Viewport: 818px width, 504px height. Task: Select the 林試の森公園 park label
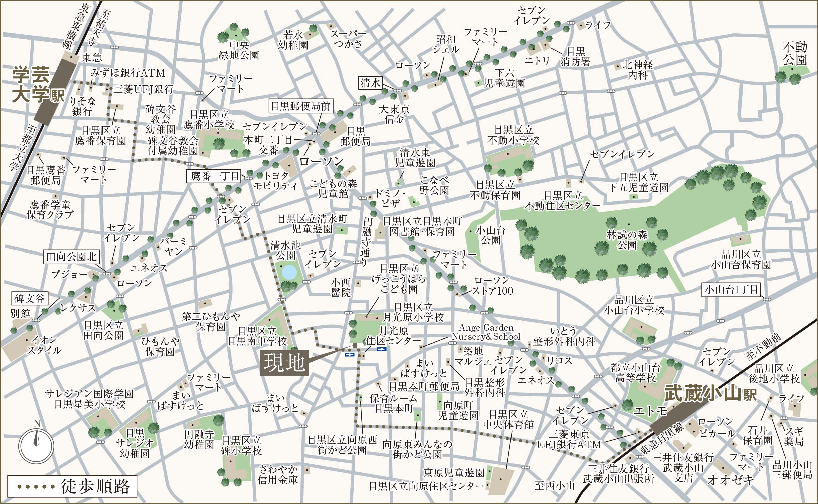point(627,240)
